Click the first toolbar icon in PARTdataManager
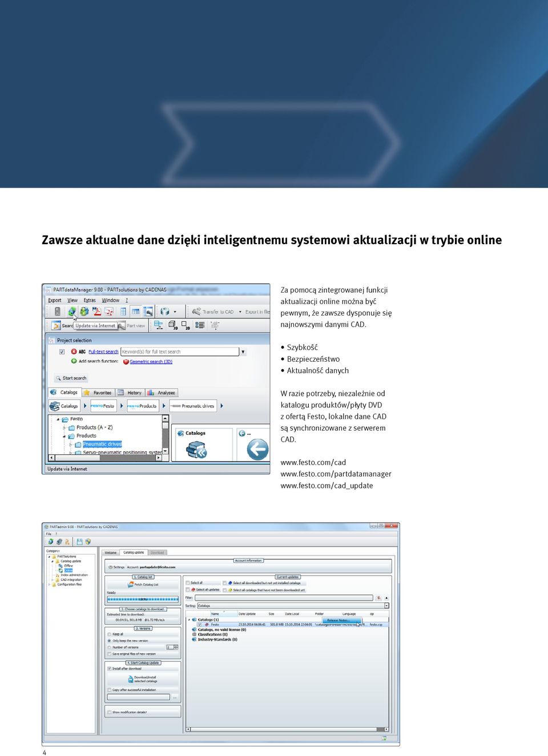The height and width of the screenshot is (756, 548). [x=57, y=312]
